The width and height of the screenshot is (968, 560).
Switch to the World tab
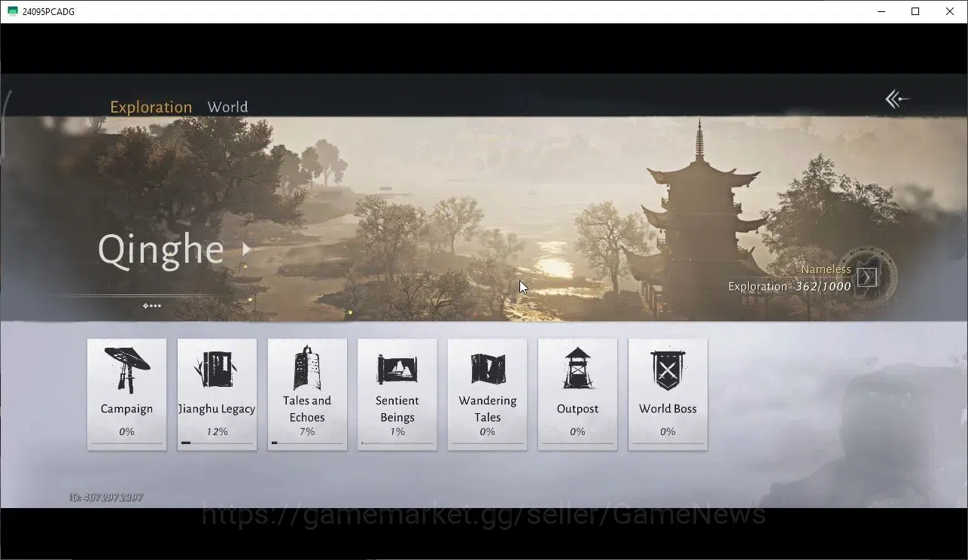point(227,107)
